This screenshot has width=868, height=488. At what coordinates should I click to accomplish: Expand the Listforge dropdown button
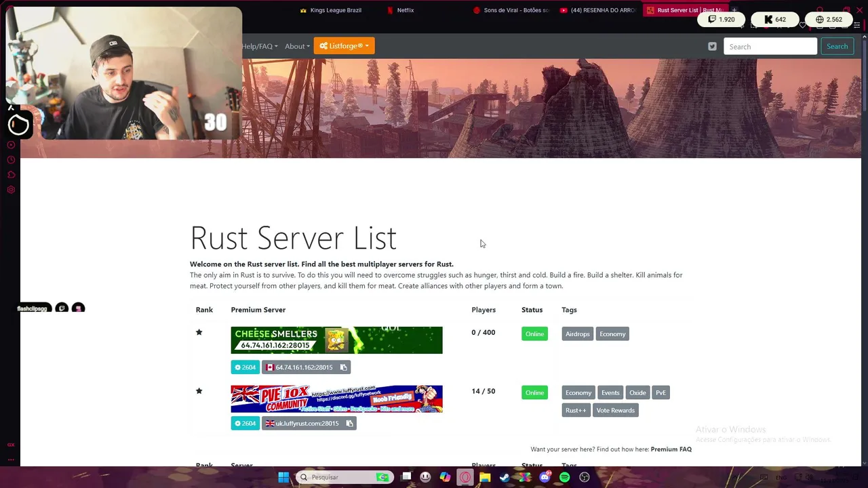point(344,46)
